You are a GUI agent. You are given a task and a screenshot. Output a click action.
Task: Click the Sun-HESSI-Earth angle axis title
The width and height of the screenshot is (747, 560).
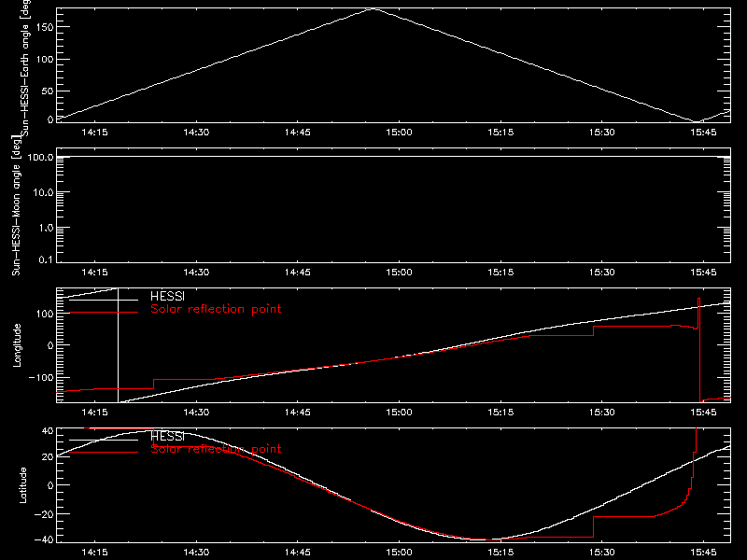25,67
